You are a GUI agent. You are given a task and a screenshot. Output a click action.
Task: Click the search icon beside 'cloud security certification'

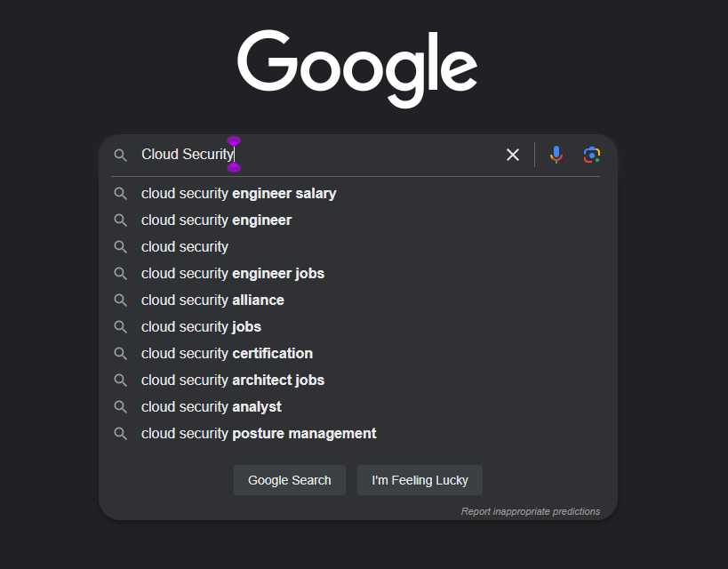[x=120, y=353]
